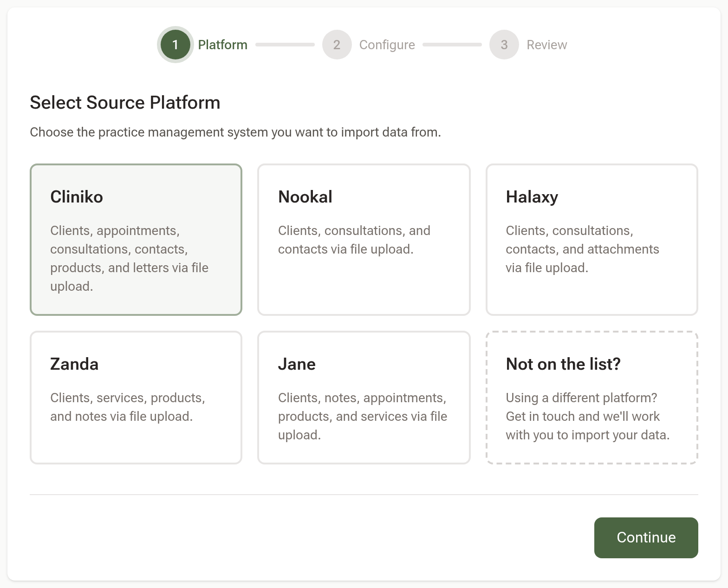
Task: Pick the Halaxy platform card
Action: (592, 240)
